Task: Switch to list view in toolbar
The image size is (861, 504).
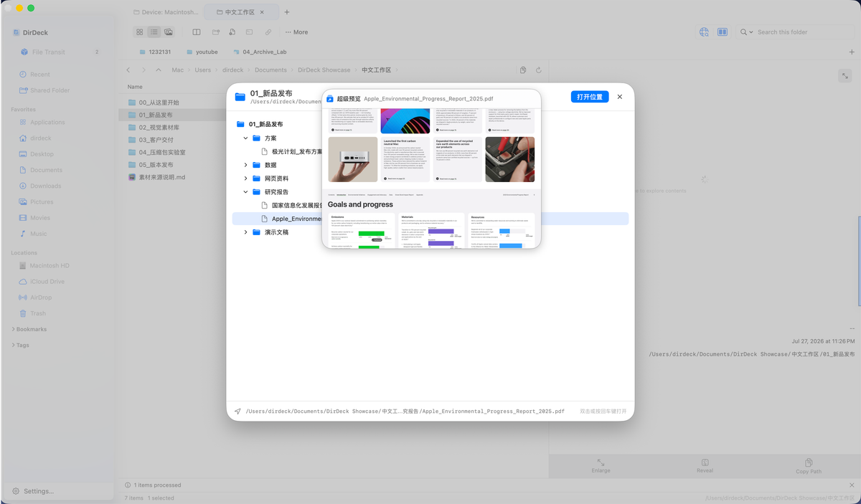Action: click(x=154, y=32)
